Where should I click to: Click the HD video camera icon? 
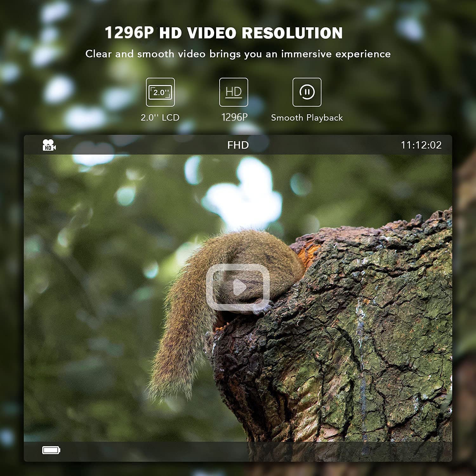point(49,145)
